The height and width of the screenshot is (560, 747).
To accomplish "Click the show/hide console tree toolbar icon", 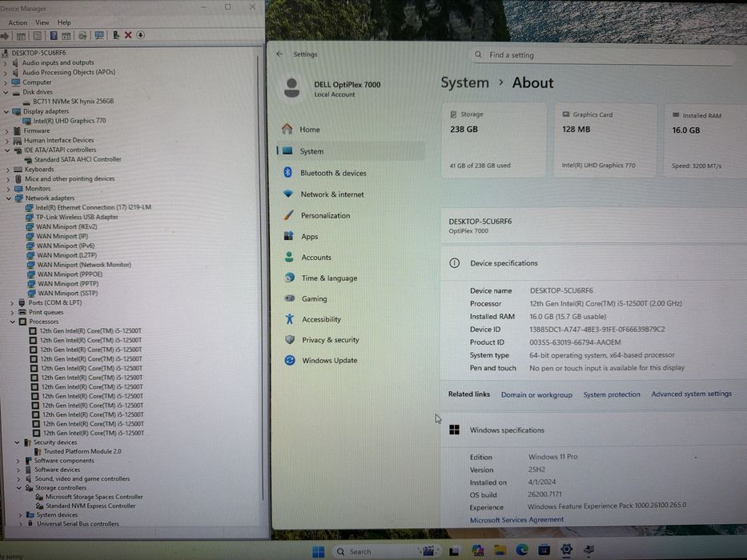I will coord(21,36).
